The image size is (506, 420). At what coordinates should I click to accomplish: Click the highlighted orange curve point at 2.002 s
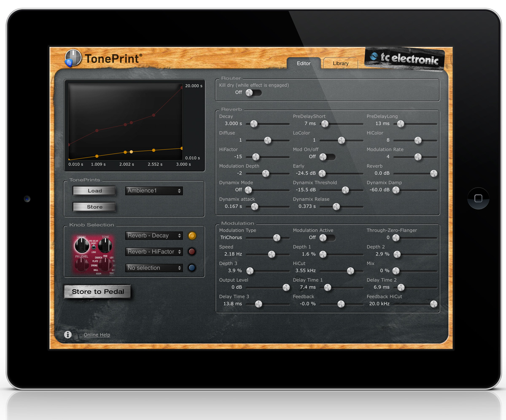point(131,152)
